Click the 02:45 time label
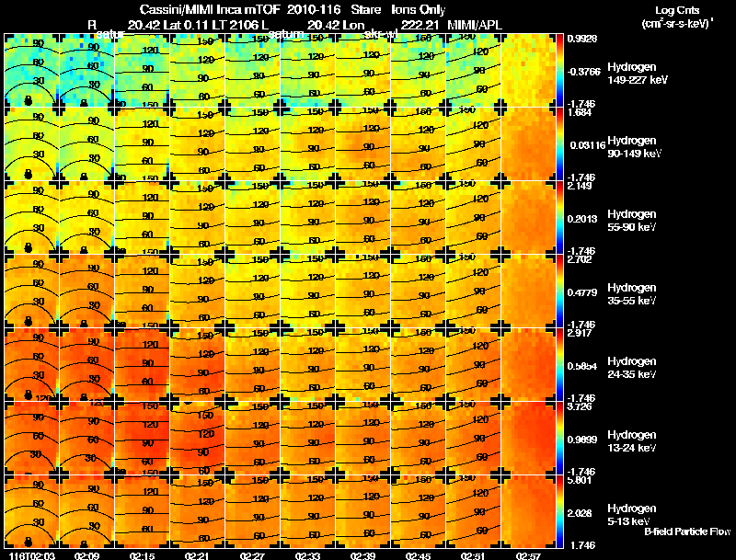This screenshot has width=736, height=560. (418, 555)
